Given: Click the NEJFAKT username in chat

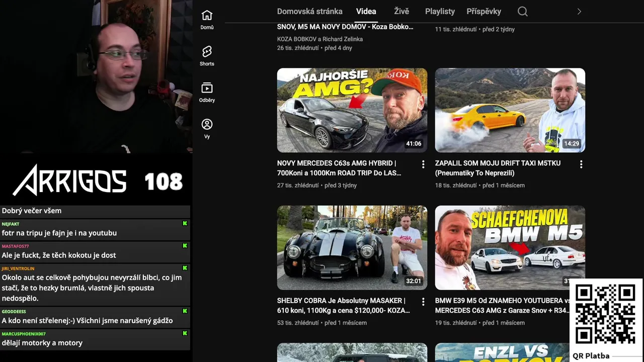Looking at the screenshot, I should (x=11, y=224).
